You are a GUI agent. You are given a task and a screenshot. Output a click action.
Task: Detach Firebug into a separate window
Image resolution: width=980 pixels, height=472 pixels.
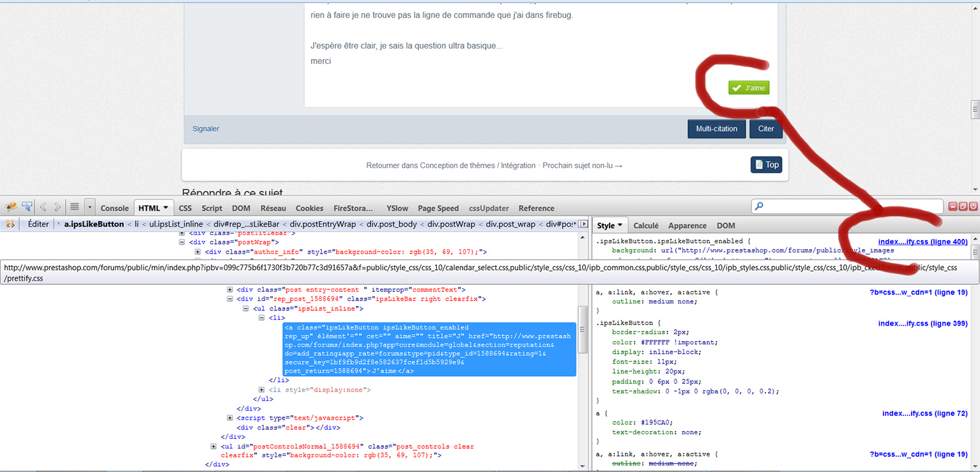(x=963, y=206)
